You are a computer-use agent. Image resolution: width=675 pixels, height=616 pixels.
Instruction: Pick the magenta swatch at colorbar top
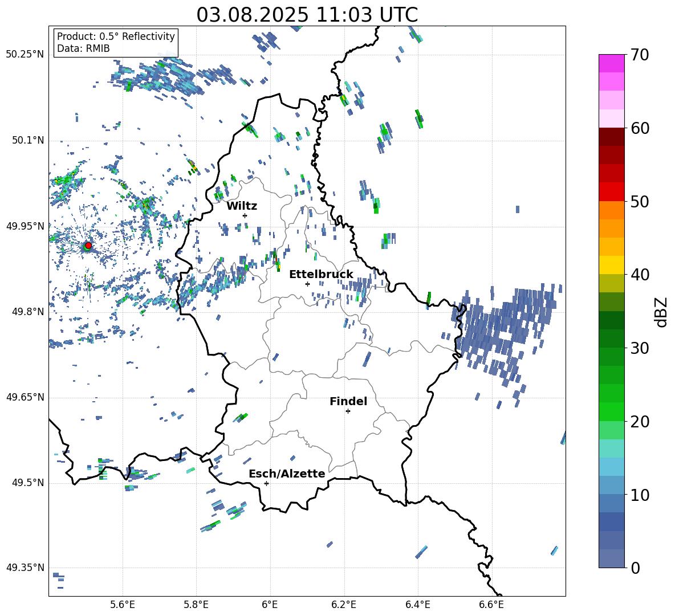(611, 63)
